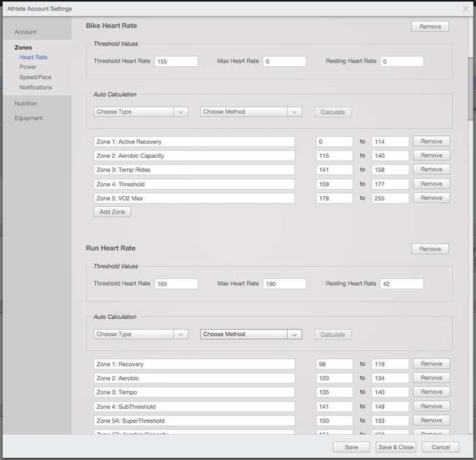Expand Bike Heart Rate Choose Method dropdown
The height and width of the screenshot is (460, 476).
click(250, 112)
